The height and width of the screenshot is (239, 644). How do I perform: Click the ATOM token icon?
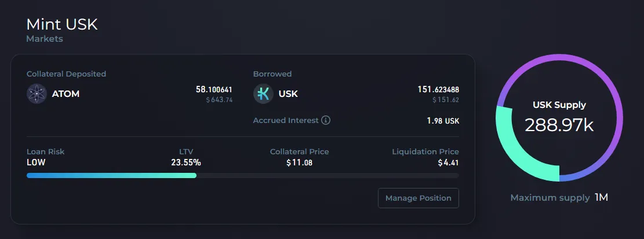(37, 94)
